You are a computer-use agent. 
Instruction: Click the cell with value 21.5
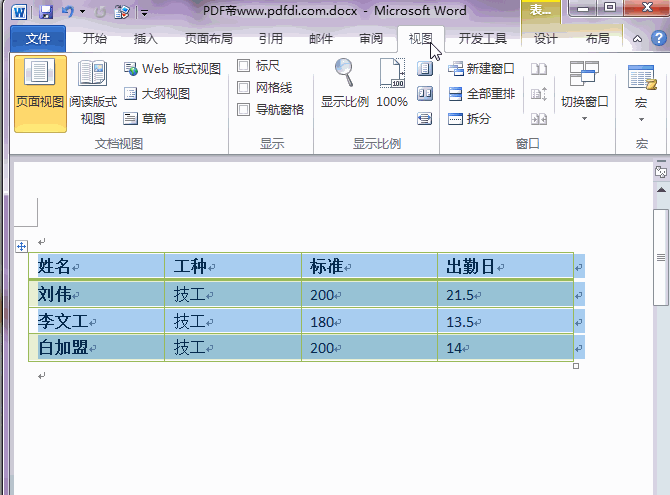(505, 294)
